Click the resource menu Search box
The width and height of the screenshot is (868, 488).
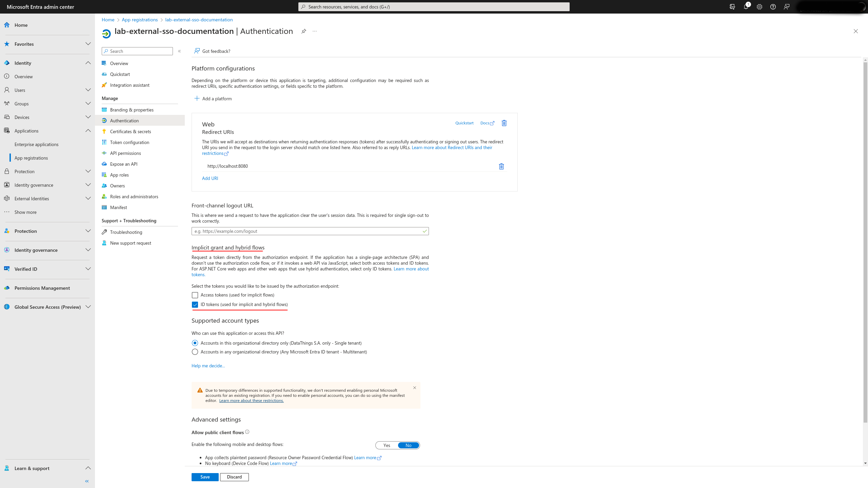click(137, 51)
